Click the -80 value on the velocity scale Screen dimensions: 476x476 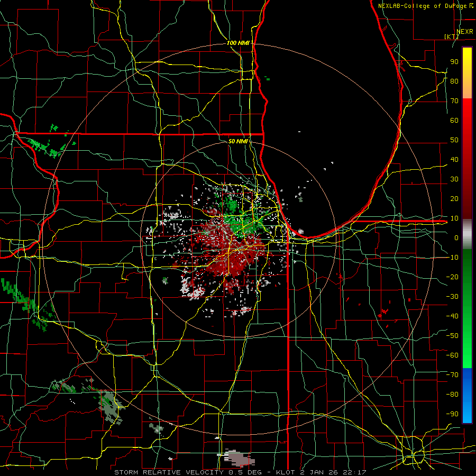pyautogui.click(x=452, y=395)
